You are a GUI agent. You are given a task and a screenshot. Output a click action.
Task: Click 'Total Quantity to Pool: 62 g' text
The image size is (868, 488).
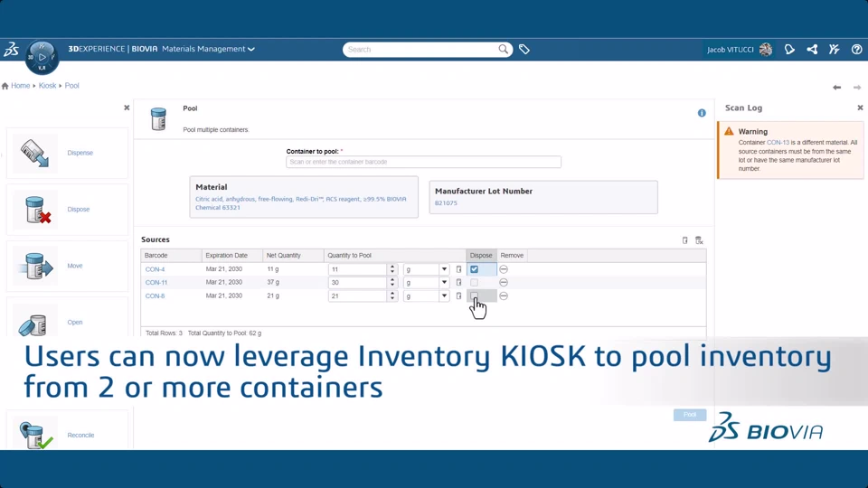[x=224, y=333]
